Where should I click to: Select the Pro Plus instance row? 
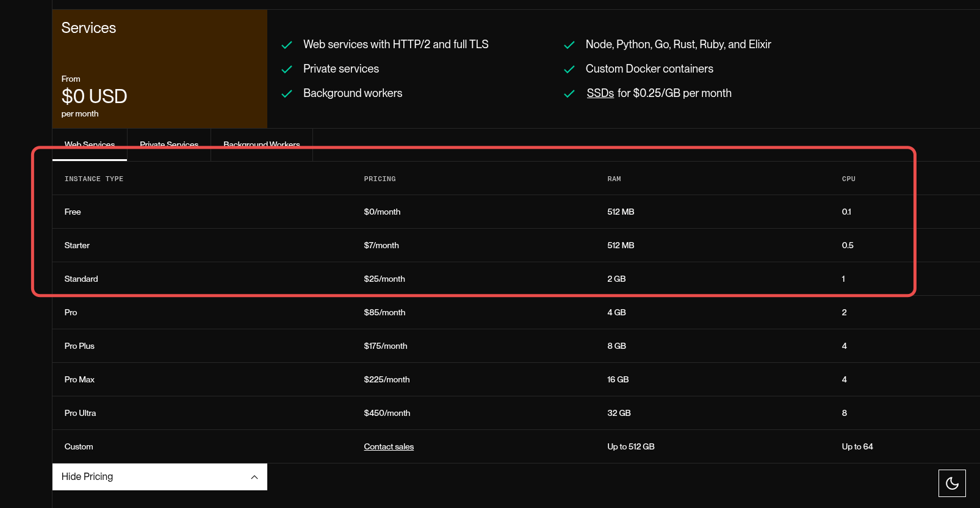coord(79,346)
